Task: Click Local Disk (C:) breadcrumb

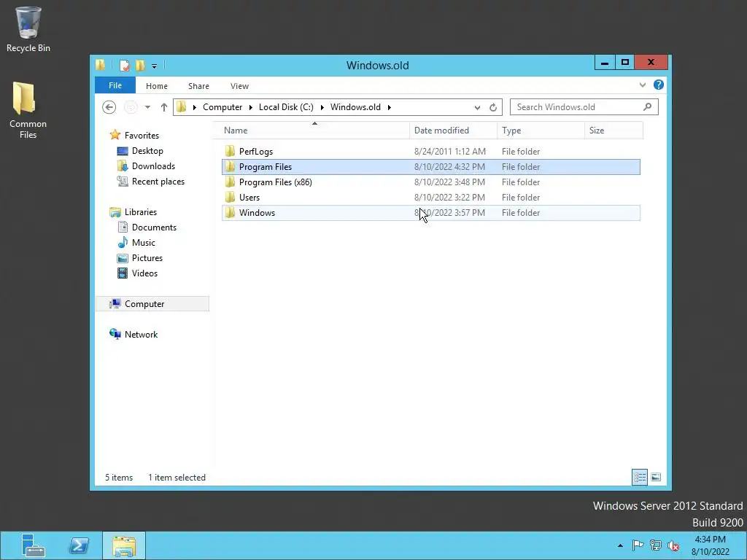Action: [x=286, y=107]
